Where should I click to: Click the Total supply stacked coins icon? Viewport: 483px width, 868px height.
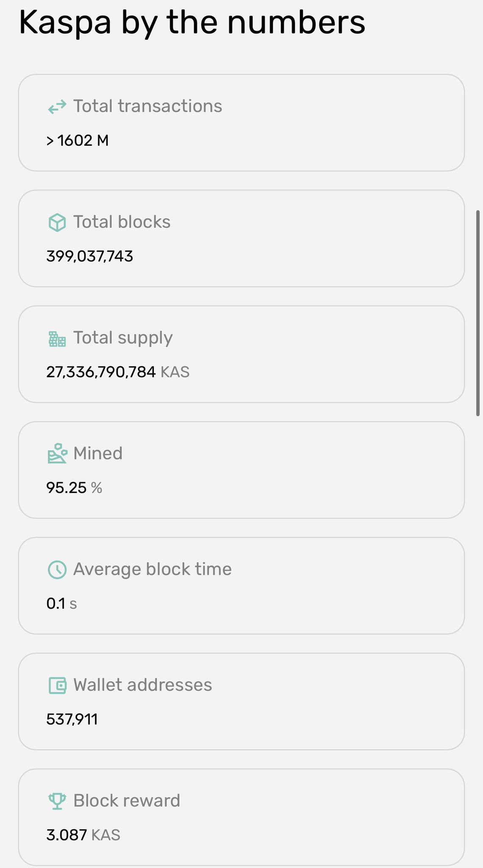coord(57,339)
